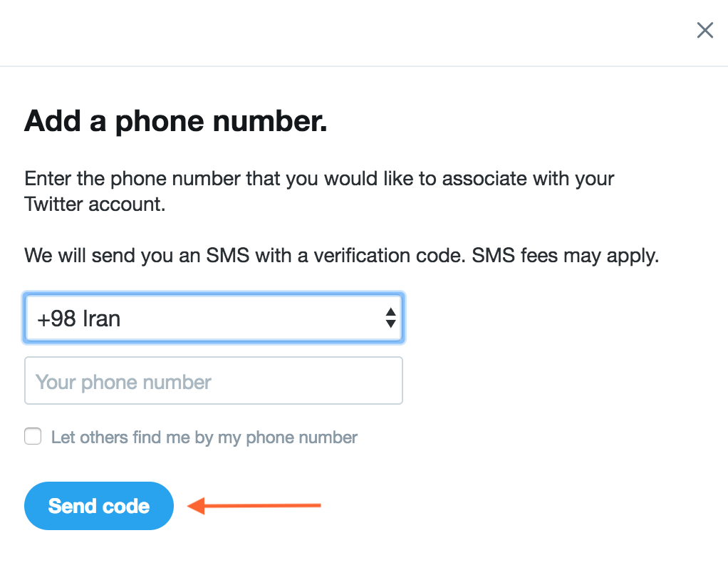The image size is (728, 580).
Task: Click the '+98' code text in selector
Action: click(x=56, y=318)
